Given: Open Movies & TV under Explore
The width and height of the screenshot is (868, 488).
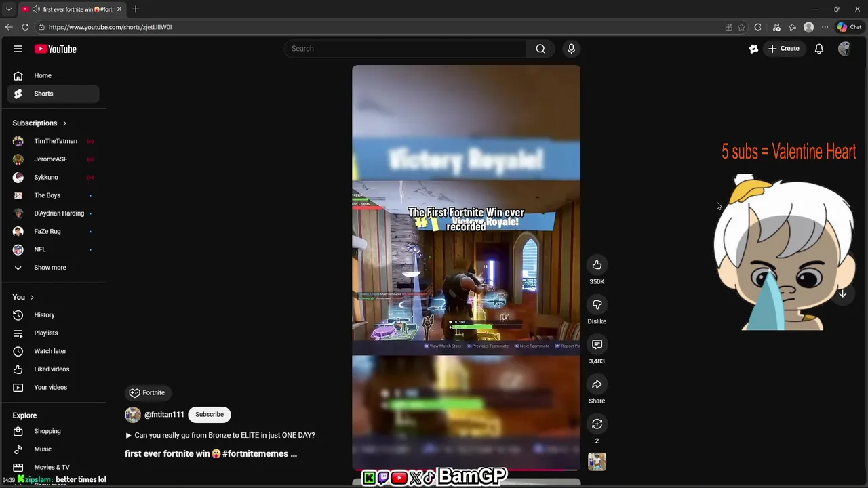Looking at the screenshot, I should pyautogui.click(x=54, y=468).
